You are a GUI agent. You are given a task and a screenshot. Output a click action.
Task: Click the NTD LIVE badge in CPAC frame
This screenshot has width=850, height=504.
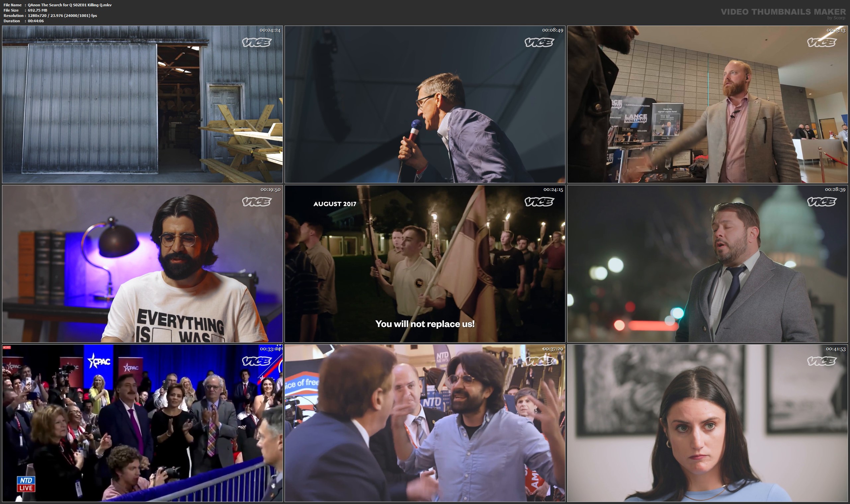click(x=26, y=484)
